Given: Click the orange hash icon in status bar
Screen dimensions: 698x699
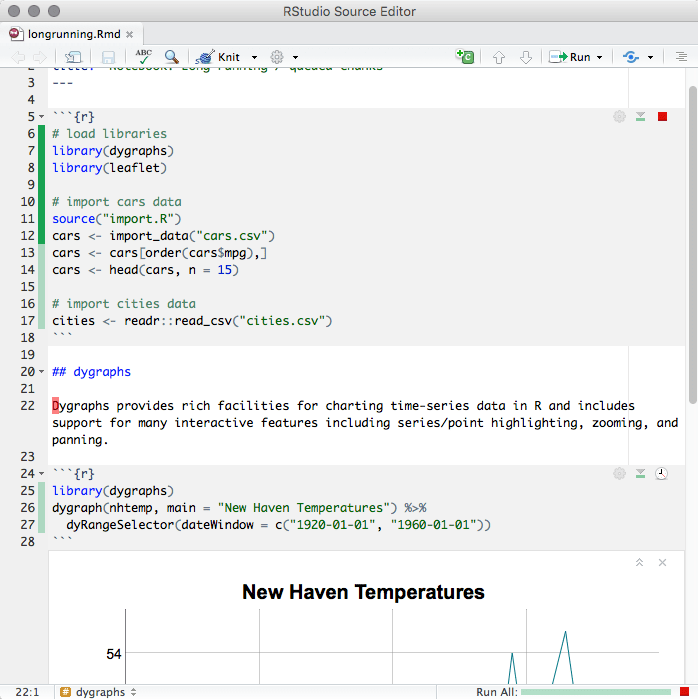Looking at the screenshot, I should pyautogui.click(x=66, y=692).
